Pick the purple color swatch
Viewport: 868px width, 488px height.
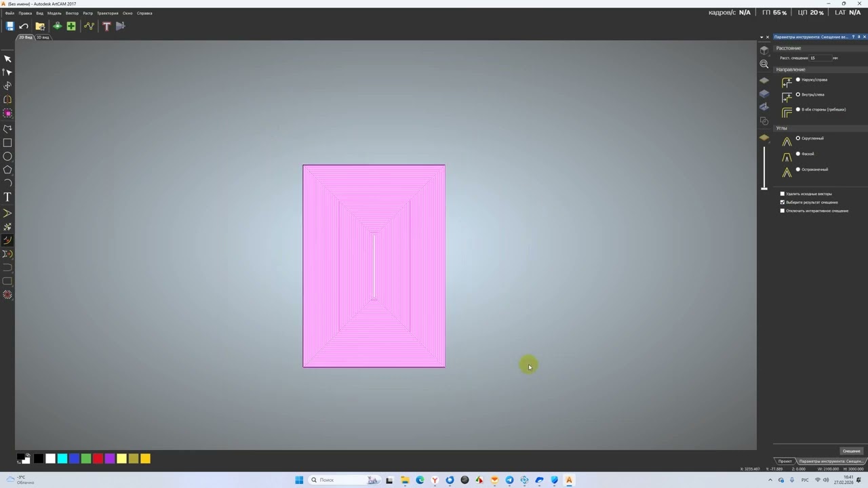tap(110, 459)
